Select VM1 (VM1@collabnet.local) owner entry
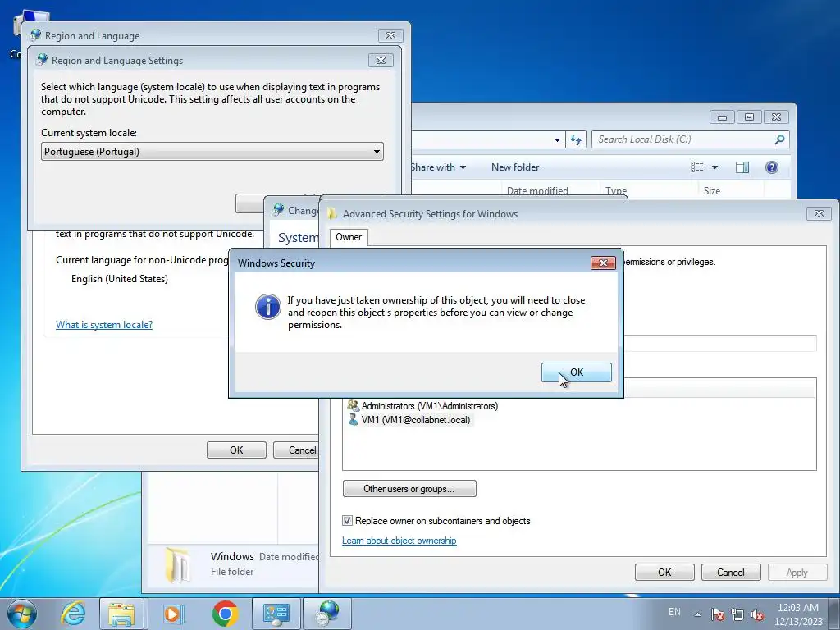The width and height of the screenshot is (840, 630). [416, 420]
